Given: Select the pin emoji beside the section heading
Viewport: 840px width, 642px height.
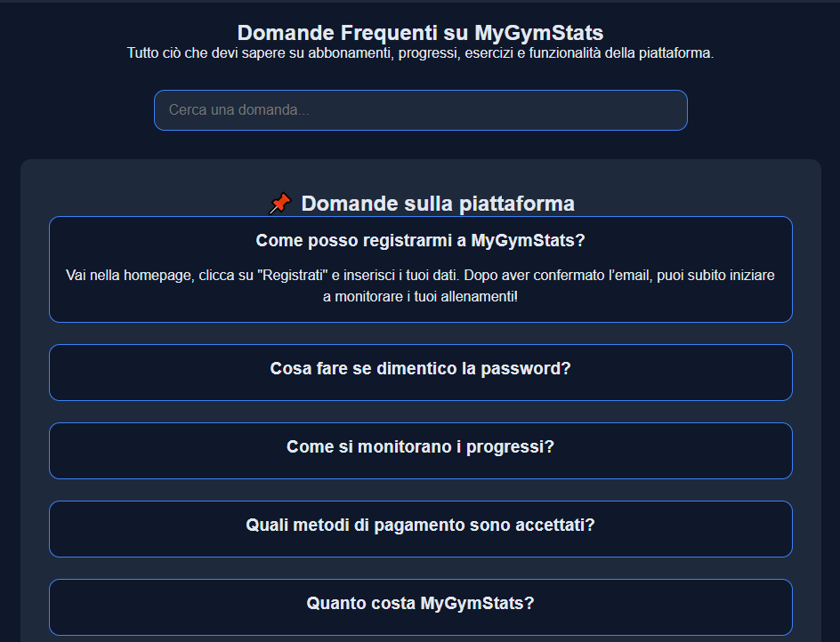Looking at the screenshot, I should (280, 203).
